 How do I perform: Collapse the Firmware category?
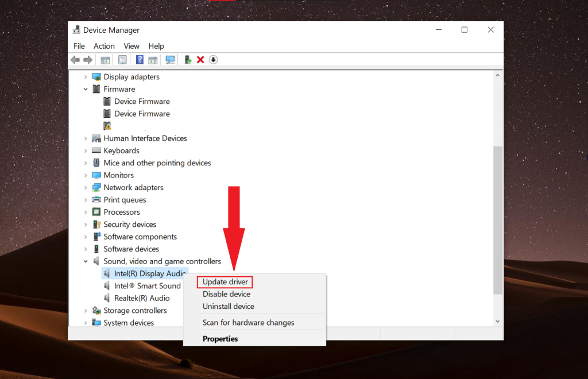coord(86,89)
